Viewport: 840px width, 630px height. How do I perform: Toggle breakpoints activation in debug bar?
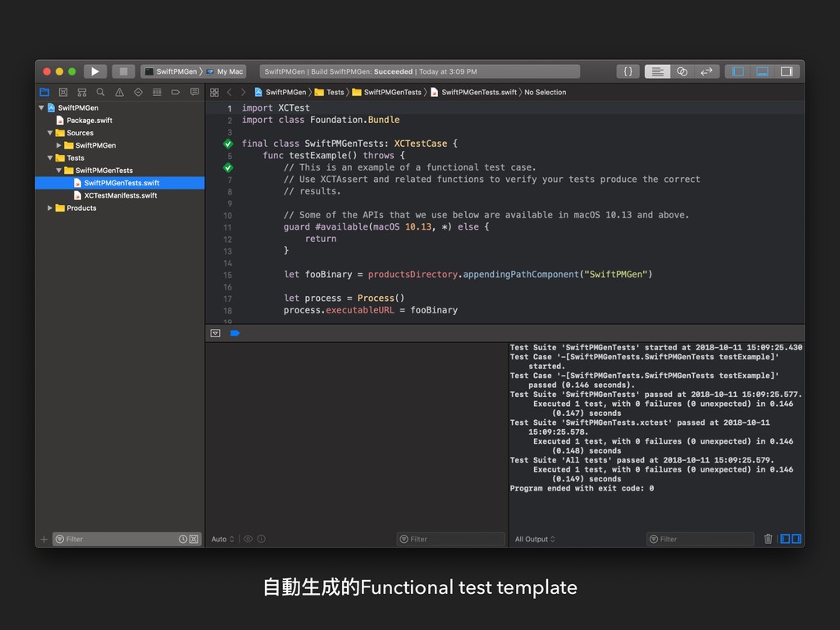[235, 333]
